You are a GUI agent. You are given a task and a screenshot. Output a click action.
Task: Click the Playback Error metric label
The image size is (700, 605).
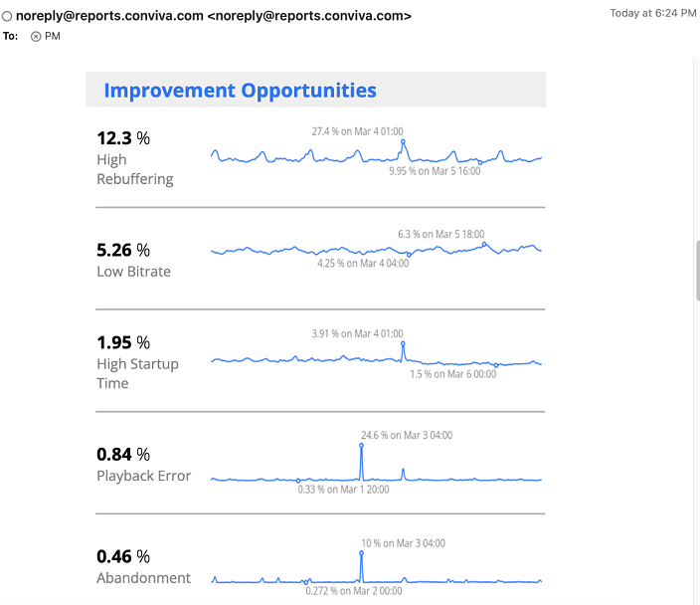[x=144, y=476]
